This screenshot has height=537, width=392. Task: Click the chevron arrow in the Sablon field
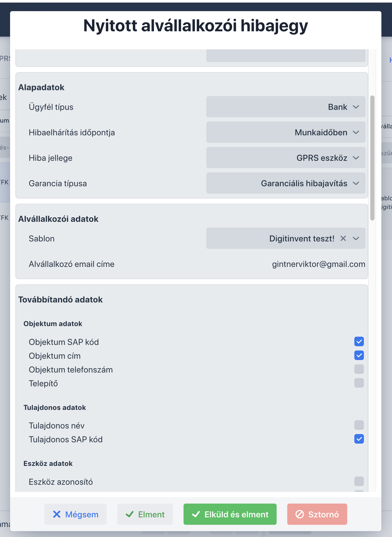click(x=356, y=239)
